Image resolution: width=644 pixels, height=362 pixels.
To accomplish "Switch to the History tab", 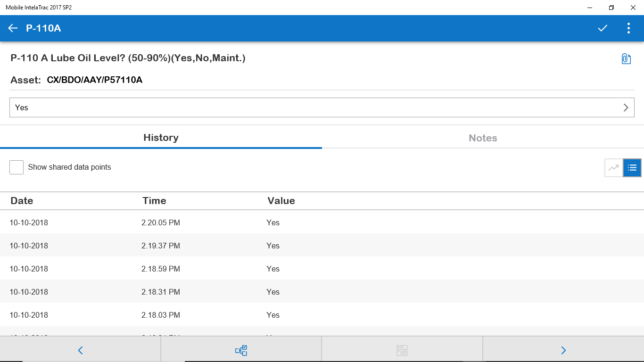I will point(161,138).
